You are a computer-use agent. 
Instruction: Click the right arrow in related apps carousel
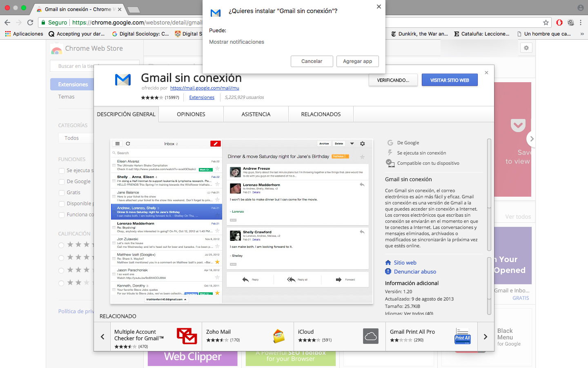(x=485, y=336)
